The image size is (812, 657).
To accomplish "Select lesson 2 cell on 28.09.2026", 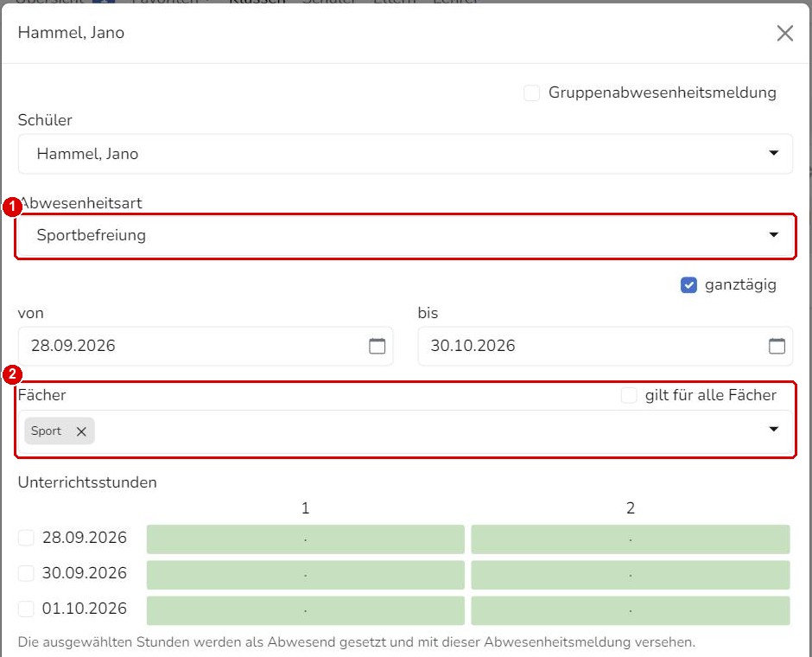I will tap(631, 539).
